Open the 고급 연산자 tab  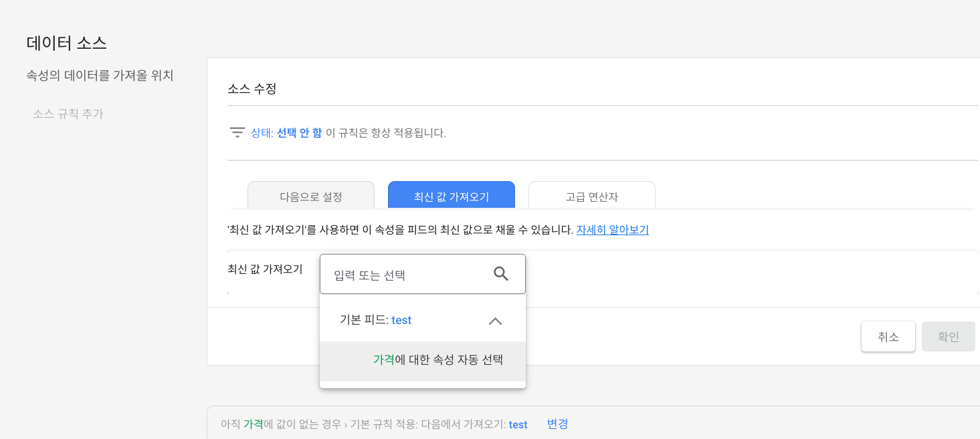tap(592, 196)
